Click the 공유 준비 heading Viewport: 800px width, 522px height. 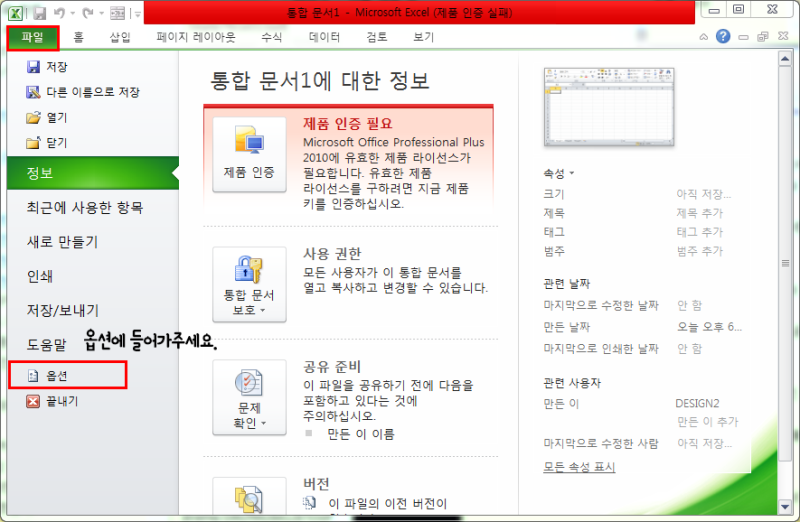[x=332, y=366]
